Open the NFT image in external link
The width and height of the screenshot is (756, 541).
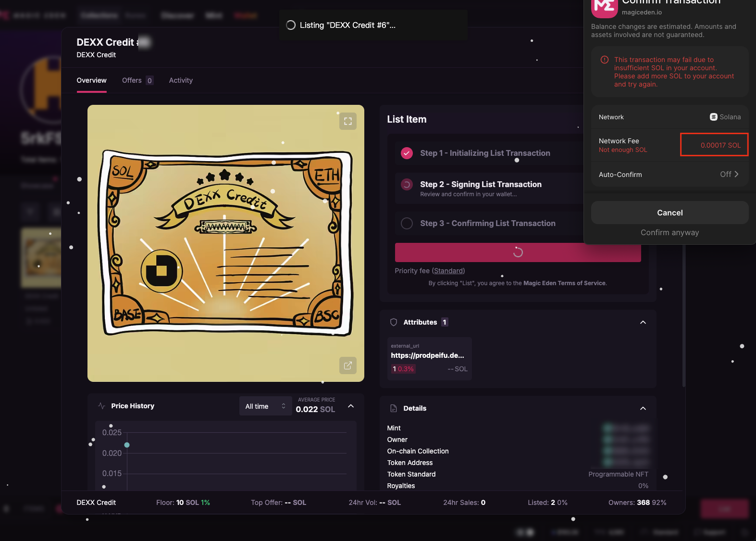[348, 365]
